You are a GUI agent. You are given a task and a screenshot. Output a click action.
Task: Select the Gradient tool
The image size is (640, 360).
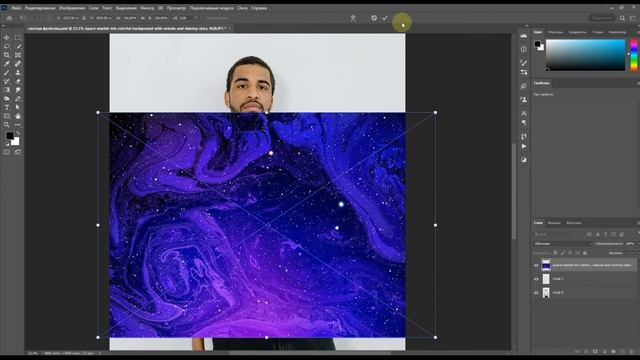click(x=7, y=90)
